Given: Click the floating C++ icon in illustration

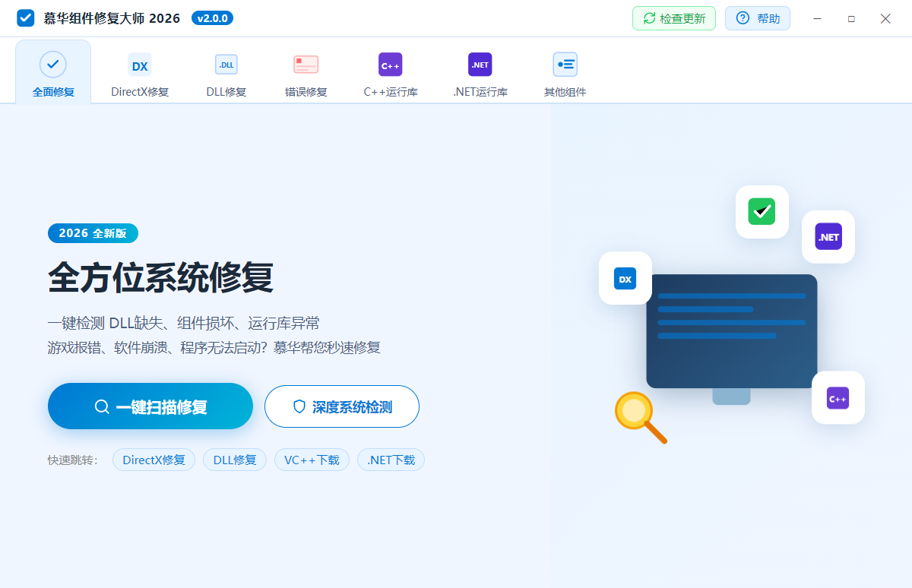Looking at the screenshot, I should tap(838, 397).
